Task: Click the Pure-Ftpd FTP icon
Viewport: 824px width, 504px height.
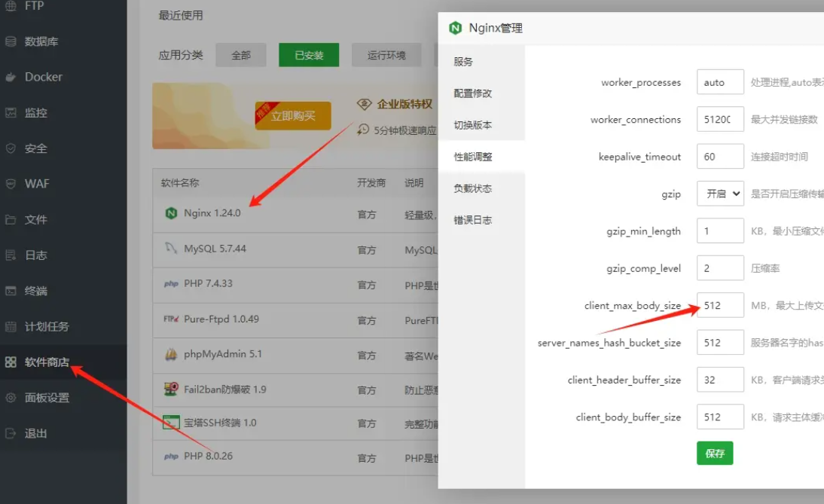Action: (x=171, y=319)
